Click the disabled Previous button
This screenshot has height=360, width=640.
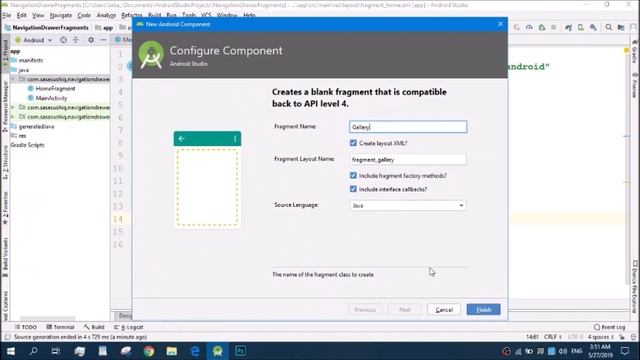[365, 309]
